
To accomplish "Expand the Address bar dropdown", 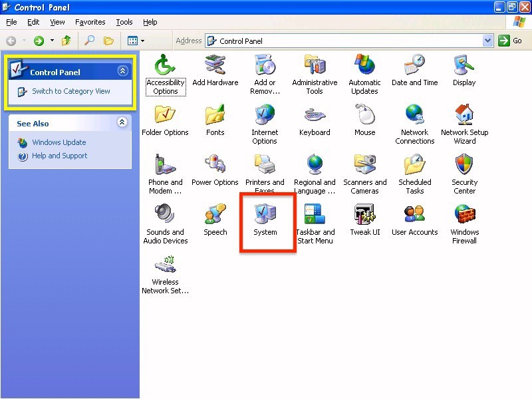I will tap(487, 41).
